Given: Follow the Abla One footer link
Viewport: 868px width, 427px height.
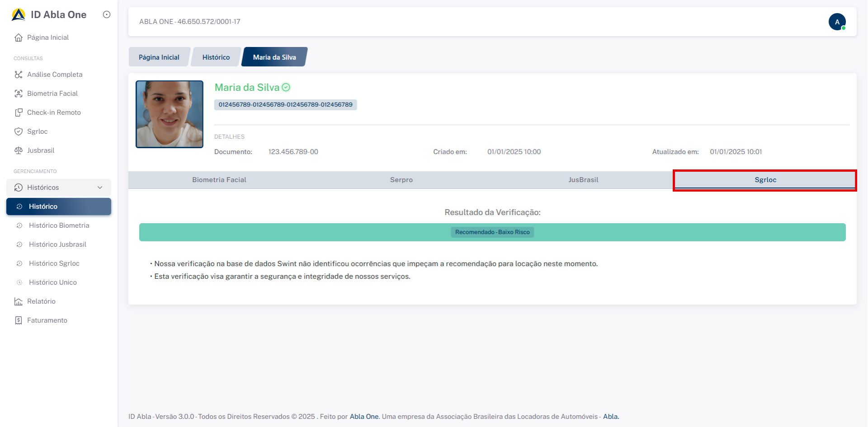Looking at the screenshot, I should [x=364, y=417].
